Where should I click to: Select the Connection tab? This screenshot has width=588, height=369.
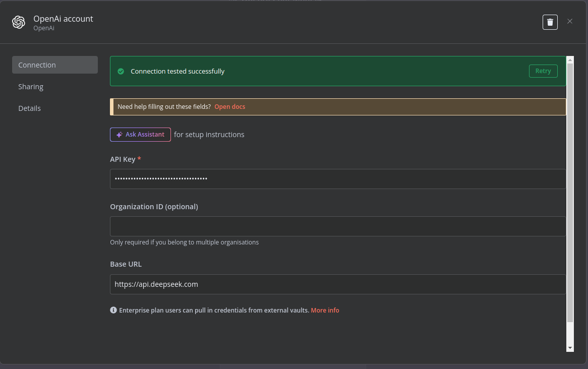point(54,65)
